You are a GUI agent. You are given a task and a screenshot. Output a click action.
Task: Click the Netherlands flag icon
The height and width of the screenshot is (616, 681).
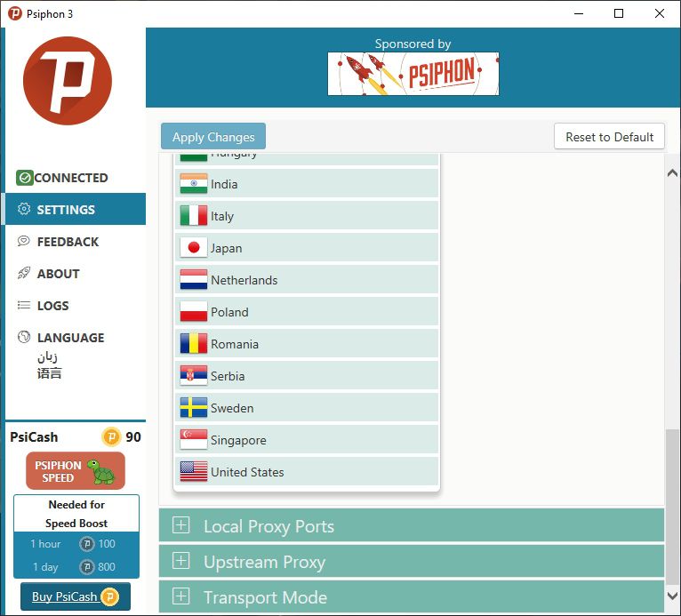(194, 280)
